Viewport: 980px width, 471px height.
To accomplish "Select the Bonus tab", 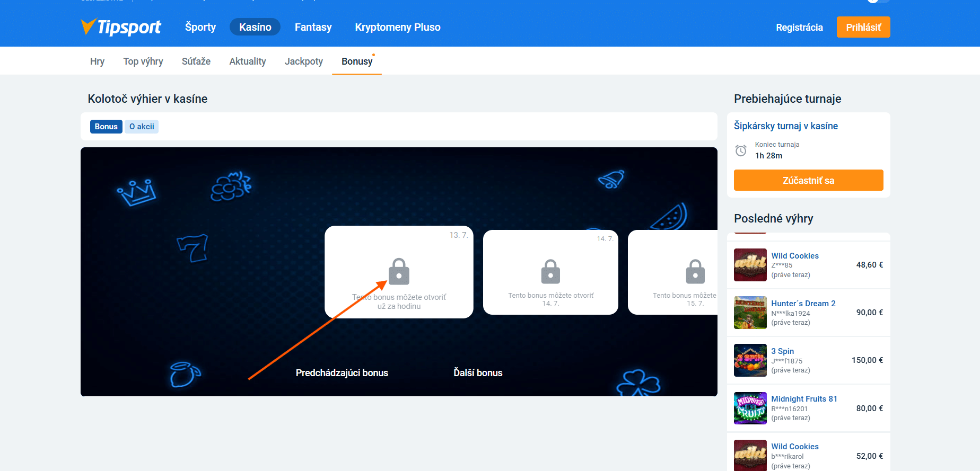I will coord(106,127).
